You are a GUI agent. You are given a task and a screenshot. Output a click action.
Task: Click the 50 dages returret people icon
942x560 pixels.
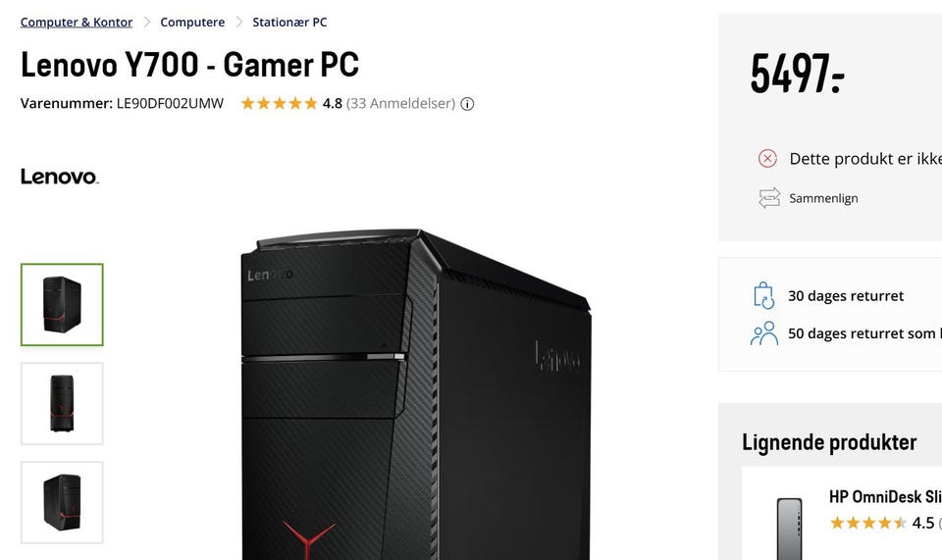[x=763, y=333]
